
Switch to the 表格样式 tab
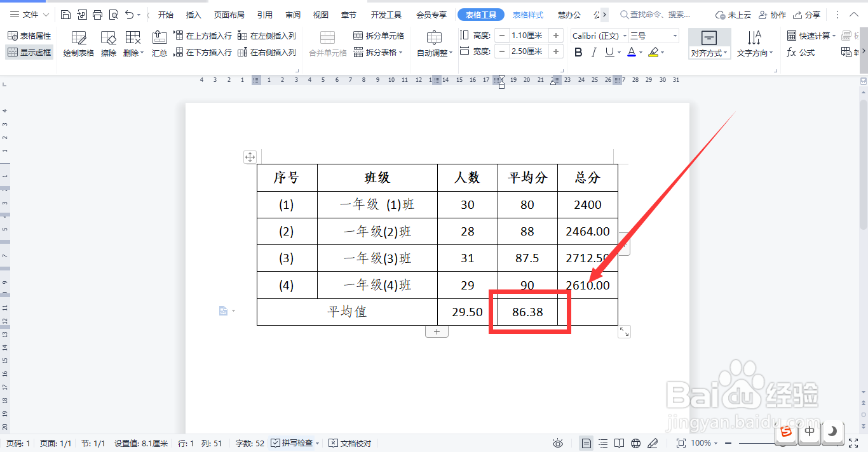tap(528, 15)
